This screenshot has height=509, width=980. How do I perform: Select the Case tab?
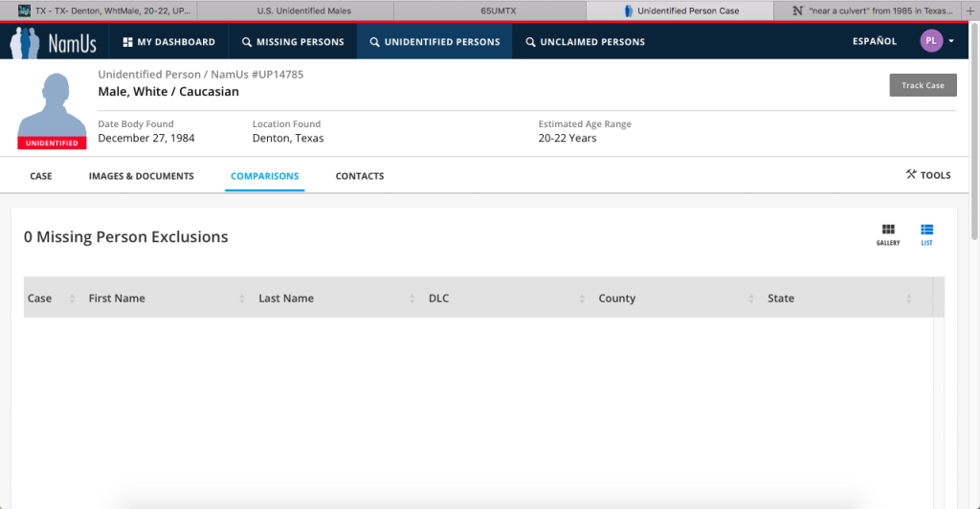pyautogui.click(x=41, y=176)
